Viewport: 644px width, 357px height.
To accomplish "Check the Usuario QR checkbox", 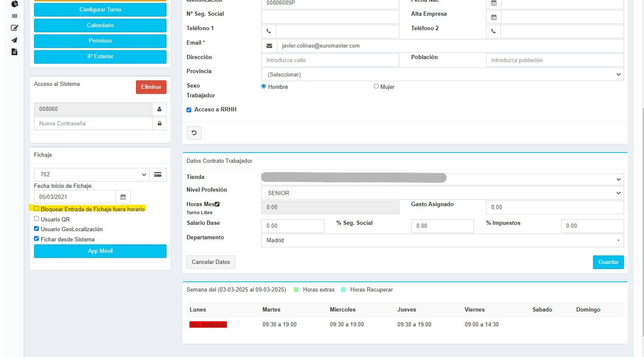I will pyautogui.click(x=37, y=219).
